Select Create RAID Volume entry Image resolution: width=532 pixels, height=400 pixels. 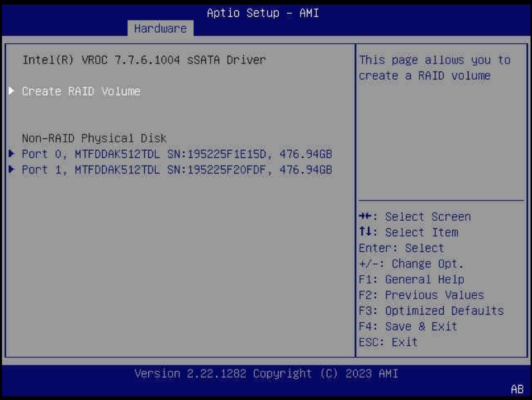click(x=81, y=91)
